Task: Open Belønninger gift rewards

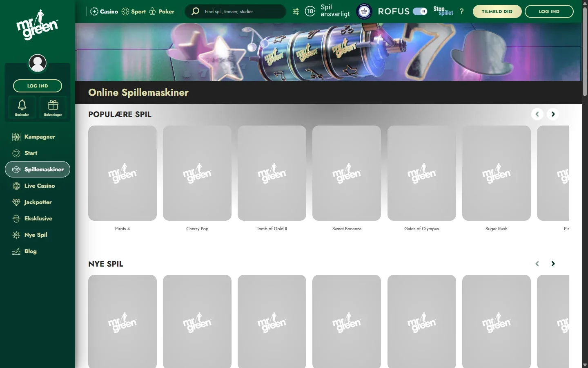Action: tap(53, 108)
